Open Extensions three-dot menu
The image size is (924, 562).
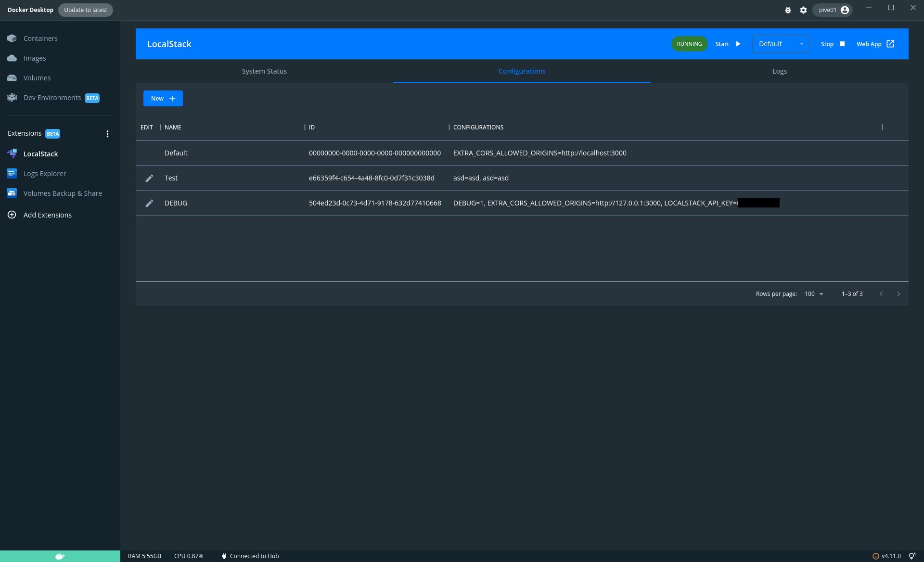107,134
